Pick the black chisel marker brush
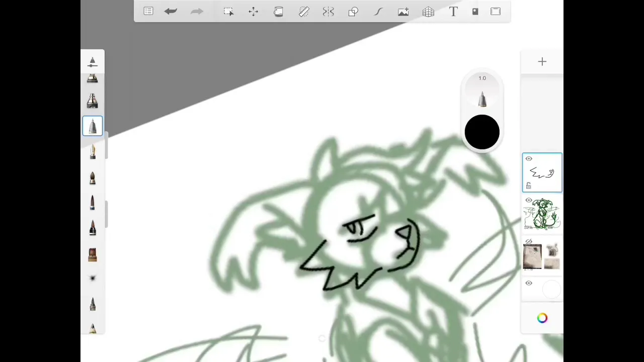 point(93,228)
